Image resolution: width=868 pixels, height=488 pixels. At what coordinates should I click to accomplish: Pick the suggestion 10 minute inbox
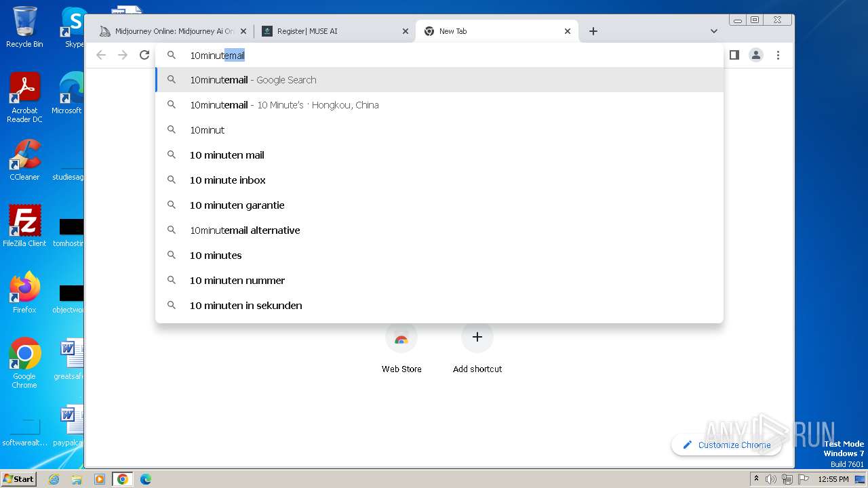coord(439,180)
